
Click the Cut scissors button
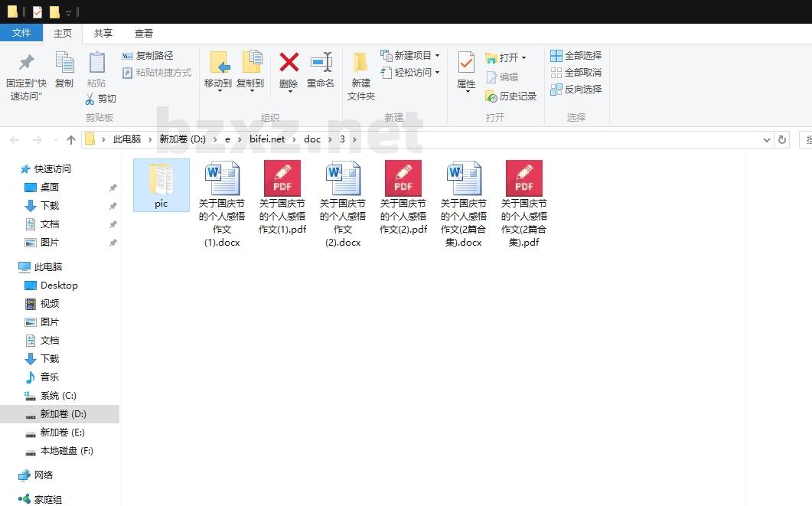click(x=100, y=99)
